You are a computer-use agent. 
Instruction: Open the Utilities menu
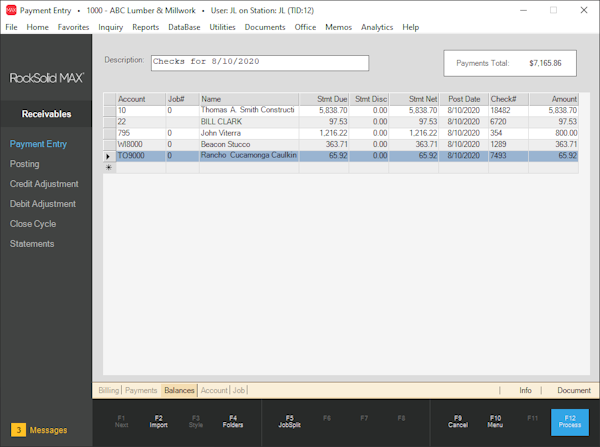tap(222, 27)
